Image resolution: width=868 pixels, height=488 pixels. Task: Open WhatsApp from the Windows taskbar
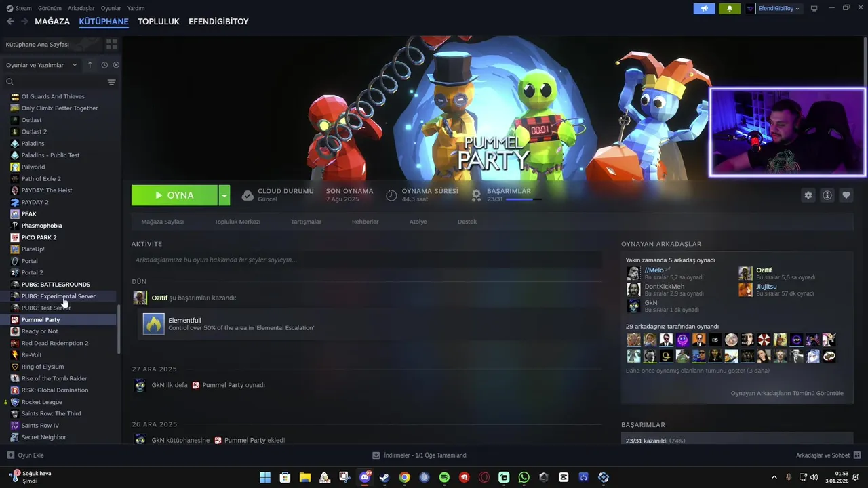[x=524, y=477]
